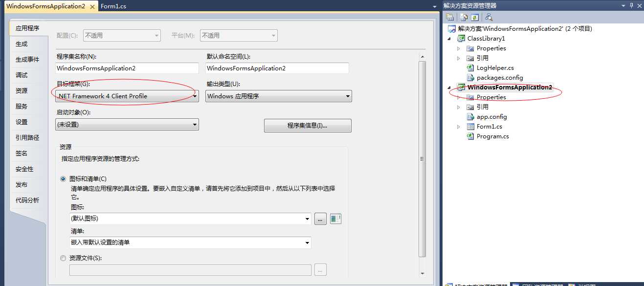
Task: Click the Program.cs file icon
Action: (x=470, y=136)
